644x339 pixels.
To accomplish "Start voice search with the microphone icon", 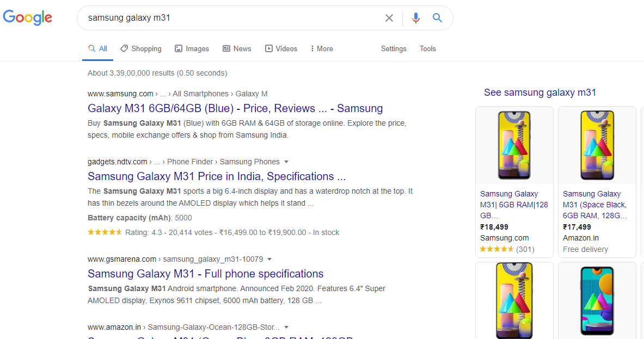I will 416,18.
